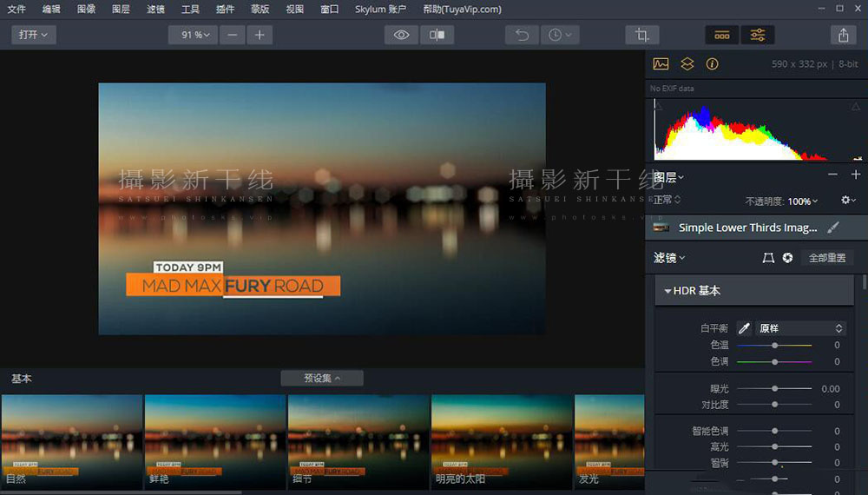Undo last action with arrow icon
868x495 pixels.
pos(522,35)
